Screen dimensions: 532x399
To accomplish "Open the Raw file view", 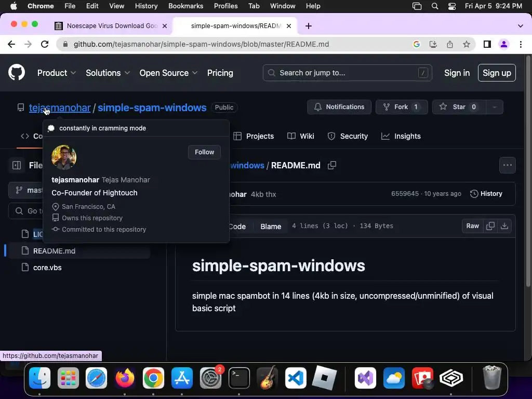I will tap(472, 226).
